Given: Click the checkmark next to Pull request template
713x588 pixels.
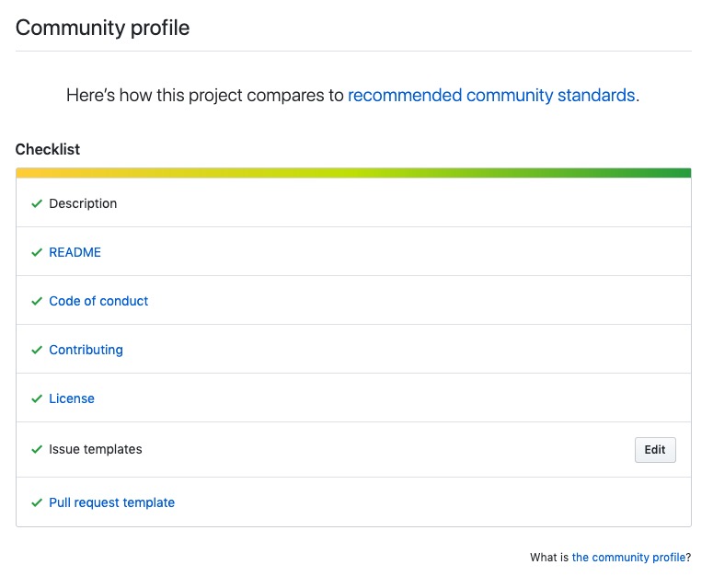Looking at the screenshot, I should tap(37, 502).
